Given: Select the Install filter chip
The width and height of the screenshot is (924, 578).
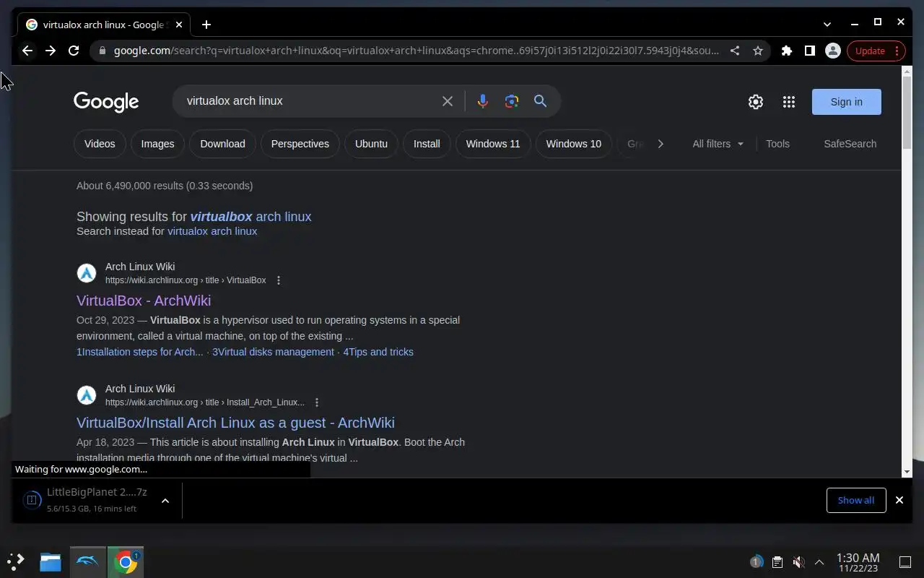Looking at the screenshot, I should tap(427, 144).
